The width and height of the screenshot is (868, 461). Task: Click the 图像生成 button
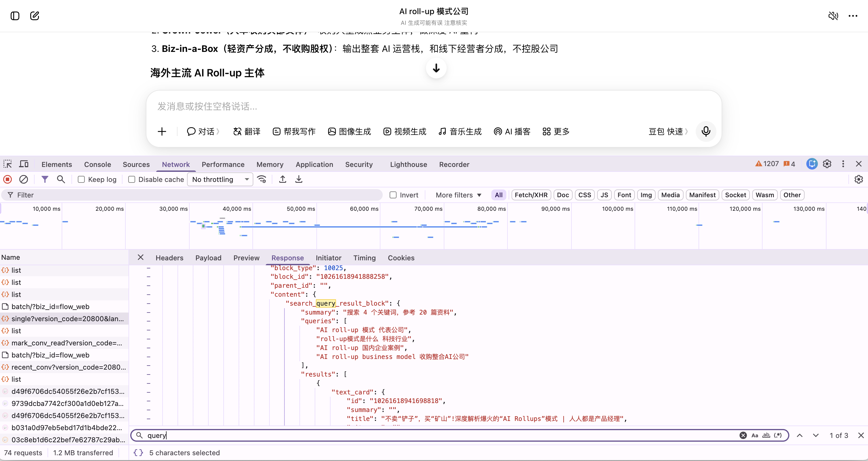pos(350,131)
